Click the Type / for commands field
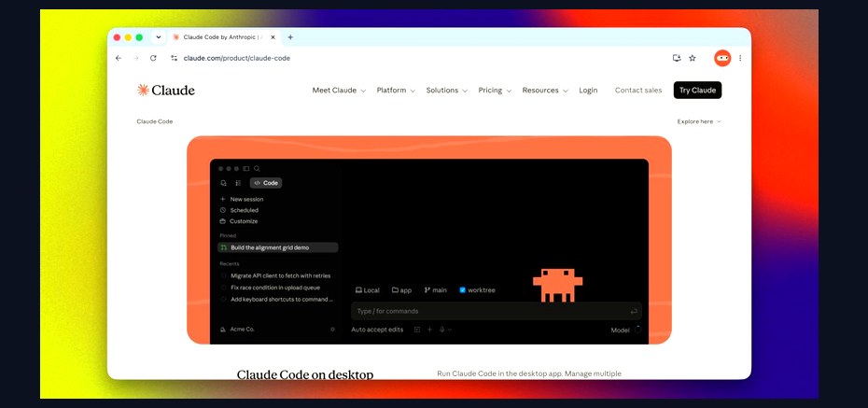Image resolution: width=868 pixels, height=408 pixels. coord(497,311)
